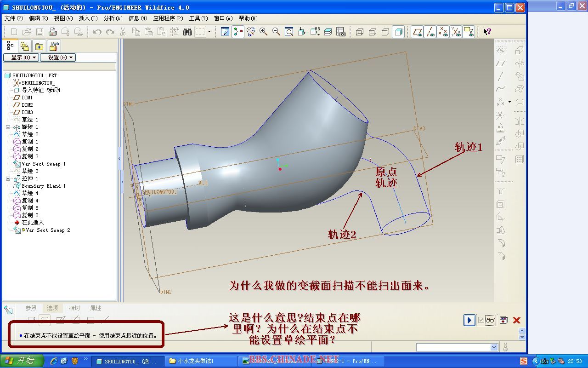588x368 pixels.
Task: Click the Layers stack icon
Action: coord(328,32)
